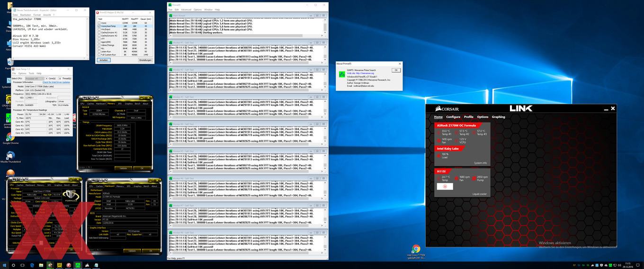Click the Worker #1 Self-Test title bar
Screen dimensions: 644x269
(x=247, y=42)
